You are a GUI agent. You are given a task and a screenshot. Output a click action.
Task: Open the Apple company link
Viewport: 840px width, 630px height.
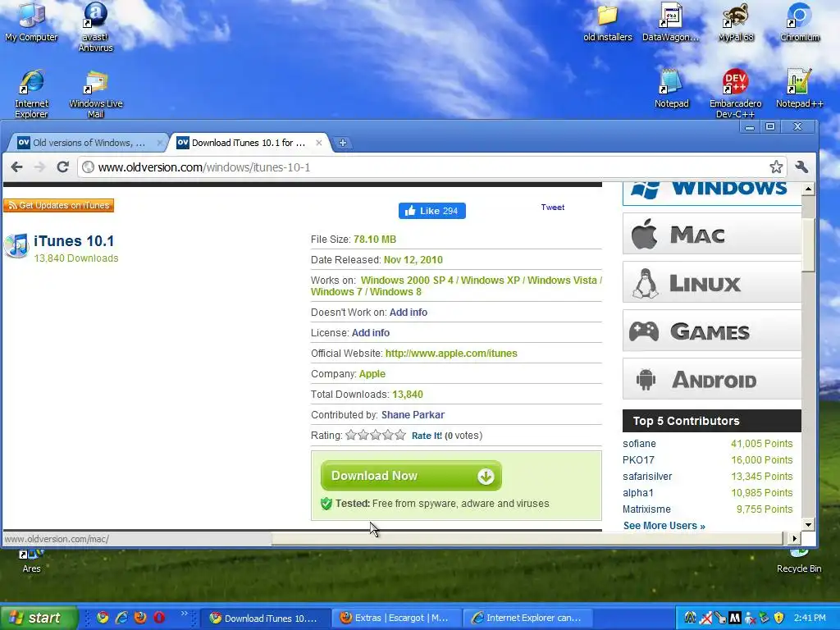click(x=372, y=374)
